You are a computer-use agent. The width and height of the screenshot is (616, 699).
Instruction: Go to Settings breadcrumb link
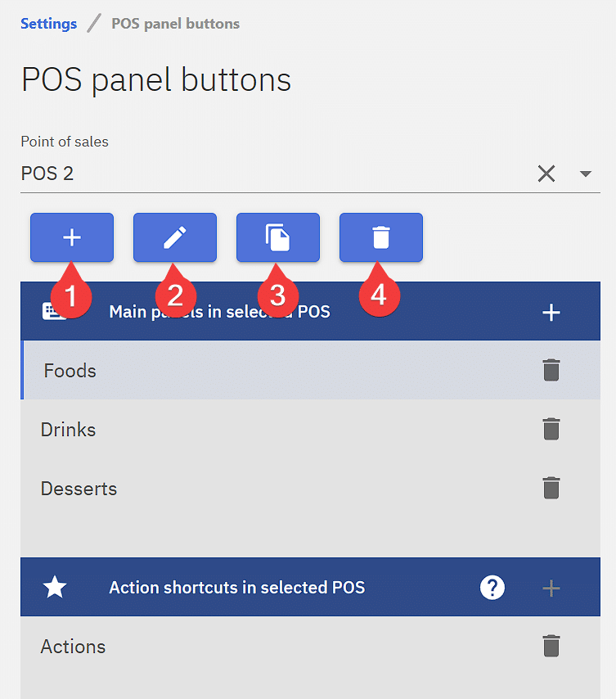(49, 24)
